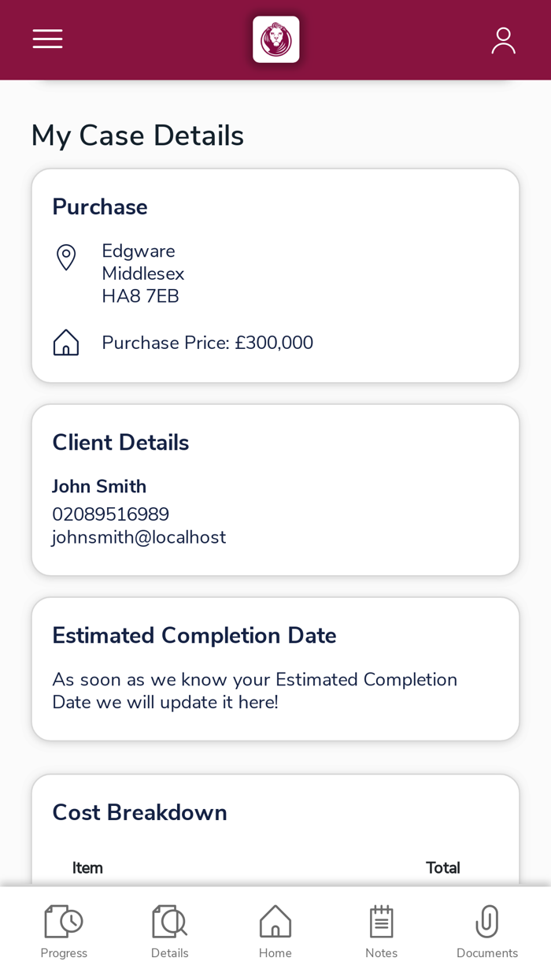The width and height of the screenshot is (551, 980).
Task: Tap the HA8 7EB postcode
Action: 141,296
